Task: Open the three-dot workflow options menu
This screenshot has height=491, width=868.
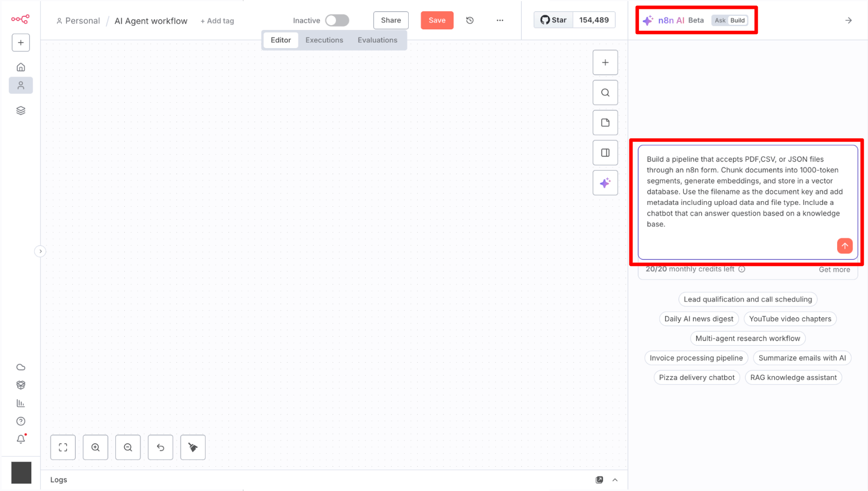Action: [500, 21]
